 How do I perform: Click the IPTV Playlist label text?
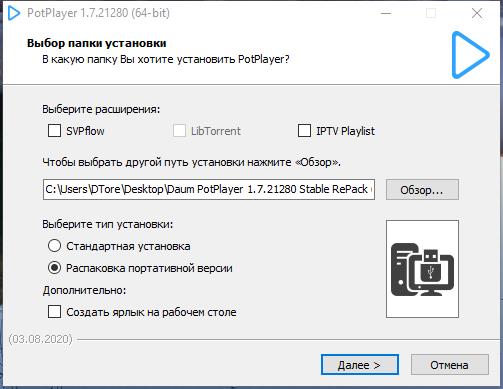(345, 131)
